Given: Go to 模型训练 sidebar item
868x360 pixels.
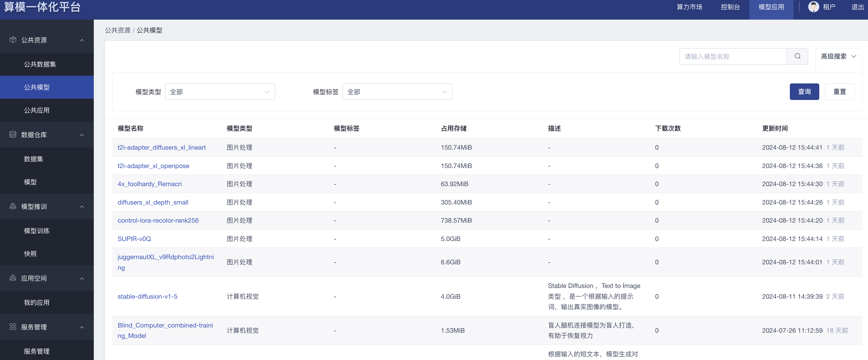Looking at the screenshot, I should click(37, 231).
